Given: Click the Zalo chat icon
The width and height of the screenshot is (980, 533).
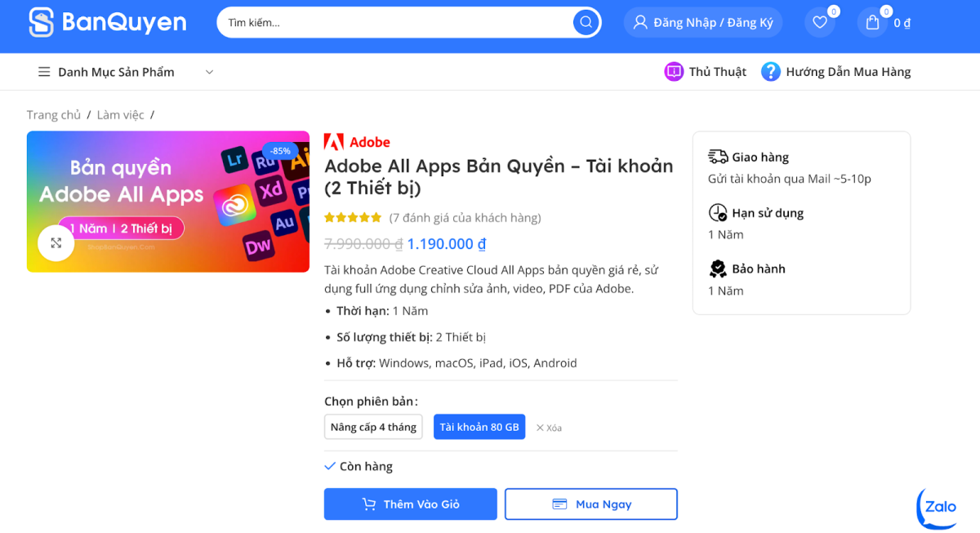Looking at the screenshot, I should click(x=938, y=507).
